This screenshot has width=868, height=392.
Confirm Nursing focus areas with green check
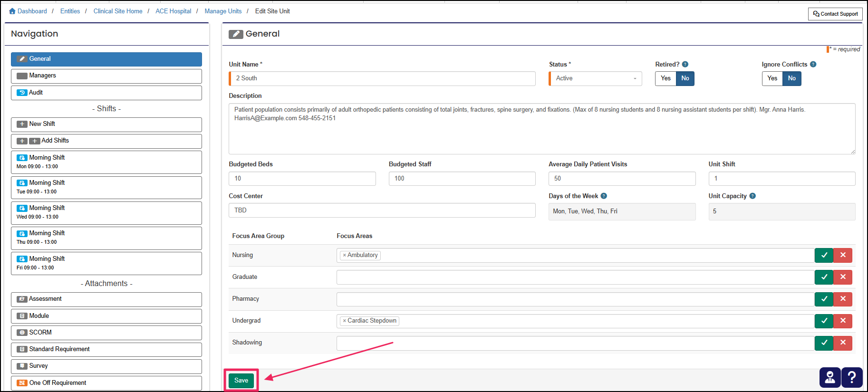(x=824, y=255)
